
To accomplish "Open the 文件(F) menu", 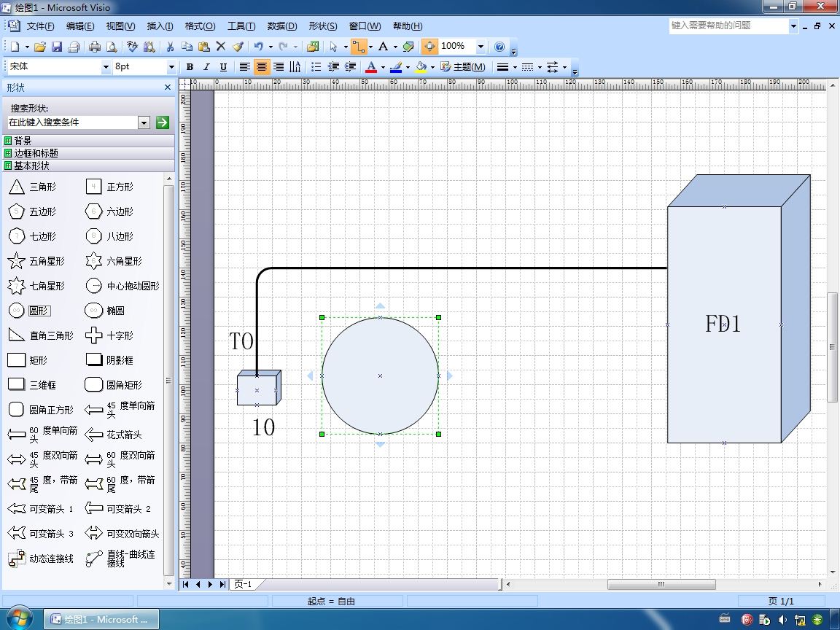I will [40, 26].
